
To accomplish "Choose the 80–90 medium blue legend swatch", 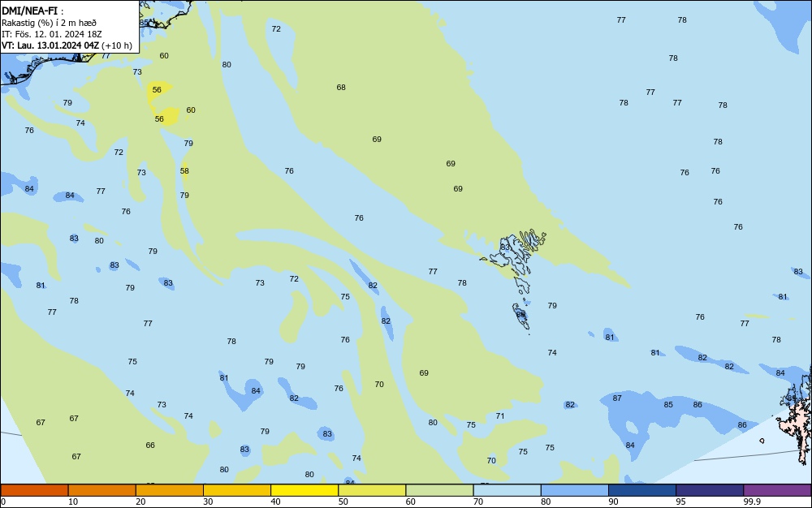I will pos(575,490).
